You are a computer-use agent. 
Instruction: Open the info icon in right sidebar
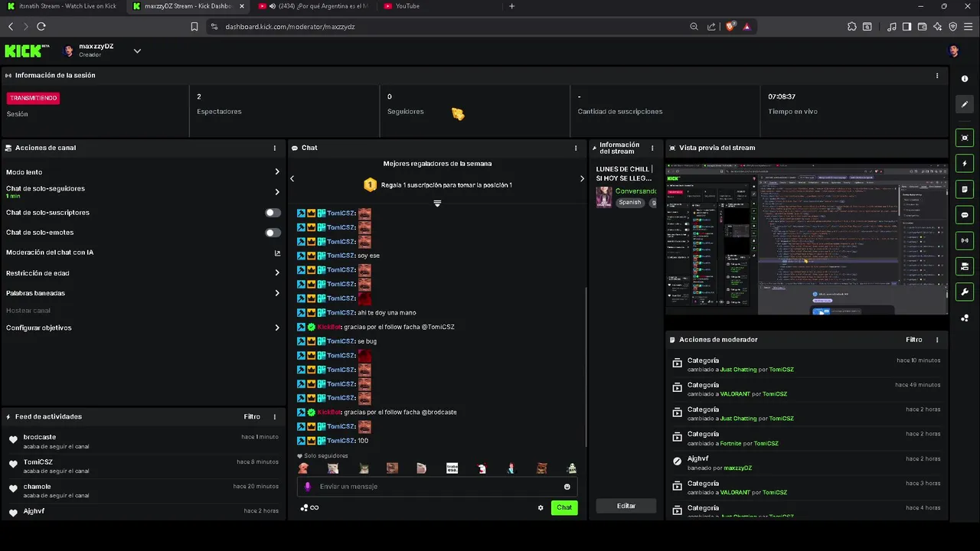(x=965, y=79)
